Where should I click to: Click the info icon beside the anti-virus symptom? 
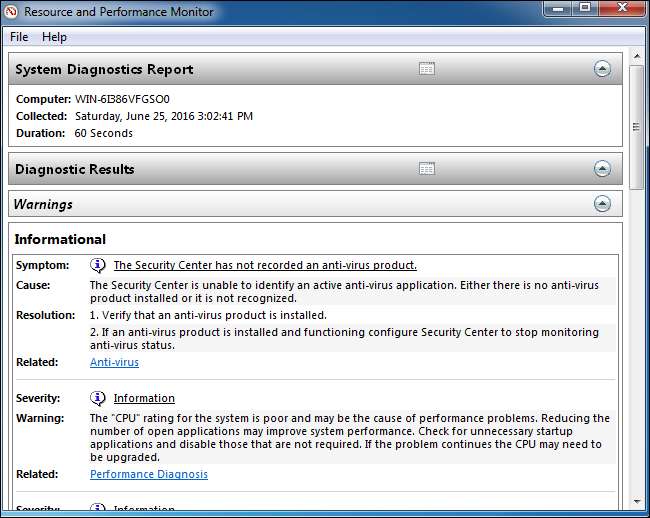[x=98, y=265]
